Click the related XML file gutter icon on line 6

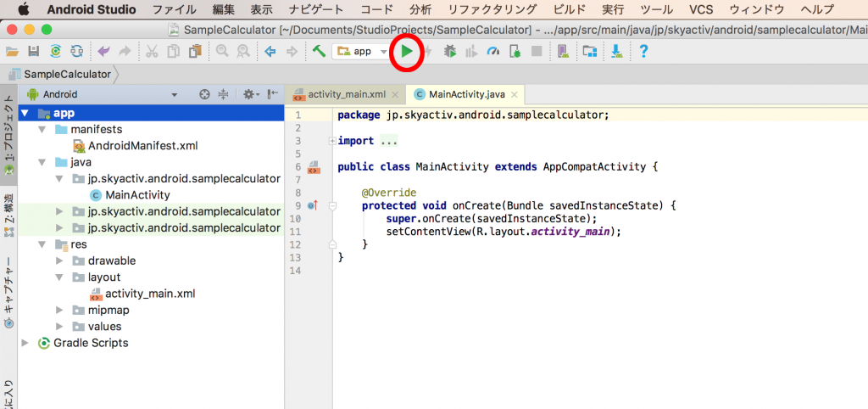point(314,167)
